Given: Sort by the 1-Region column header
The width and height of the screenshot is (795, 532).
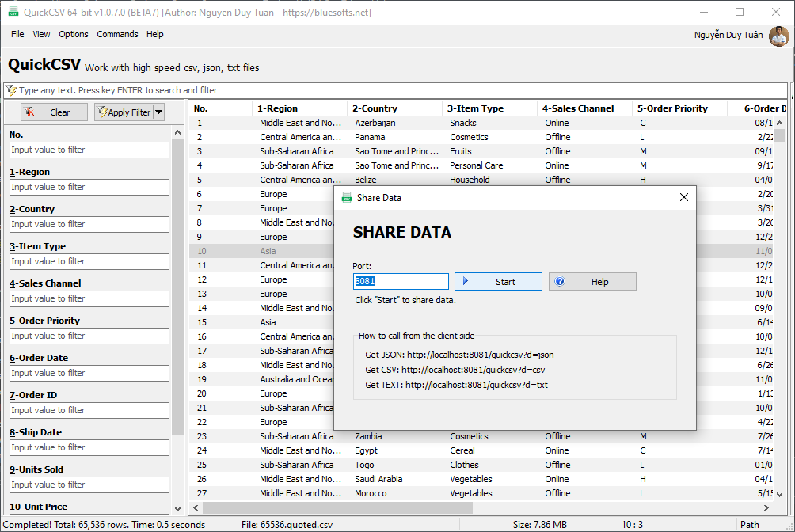Looking at the screenshot, I should click(x=299, y=108).
